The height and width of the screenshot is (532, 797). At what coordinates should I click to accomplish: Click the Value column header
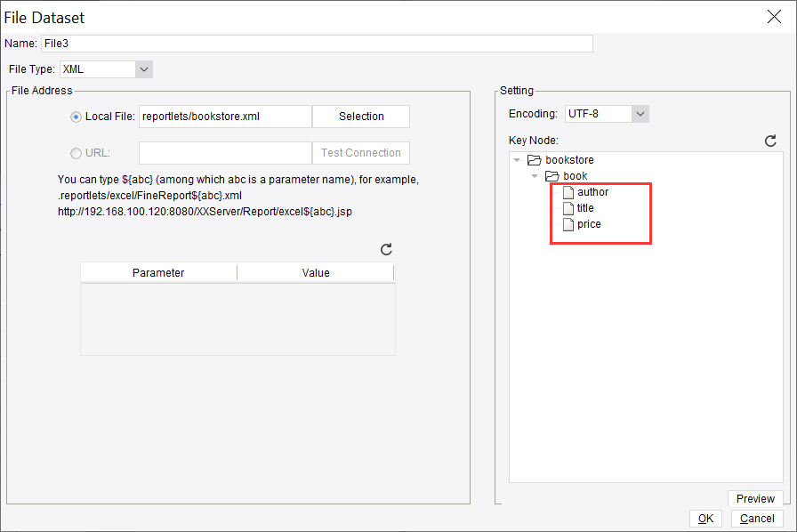315,272
